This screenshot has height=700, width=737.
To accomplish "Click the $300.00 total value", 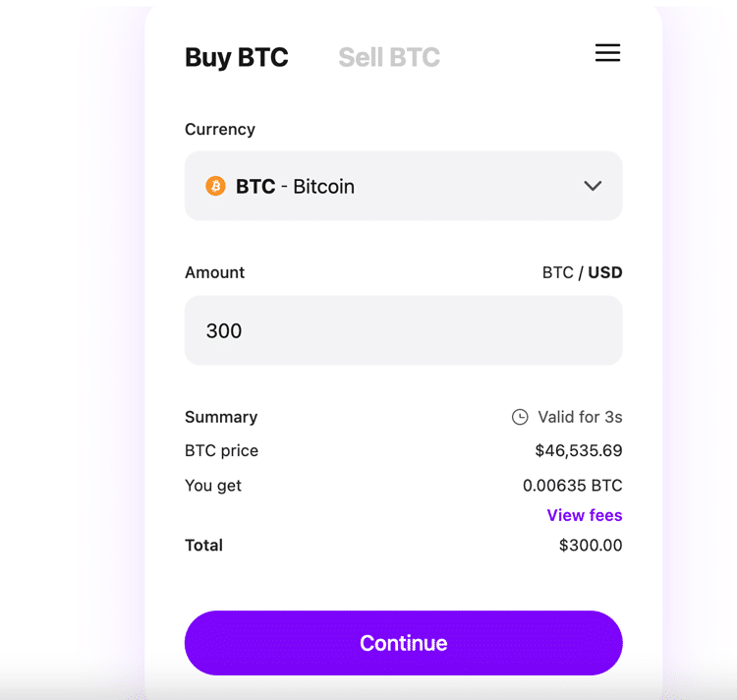I will tap(591, 546).
